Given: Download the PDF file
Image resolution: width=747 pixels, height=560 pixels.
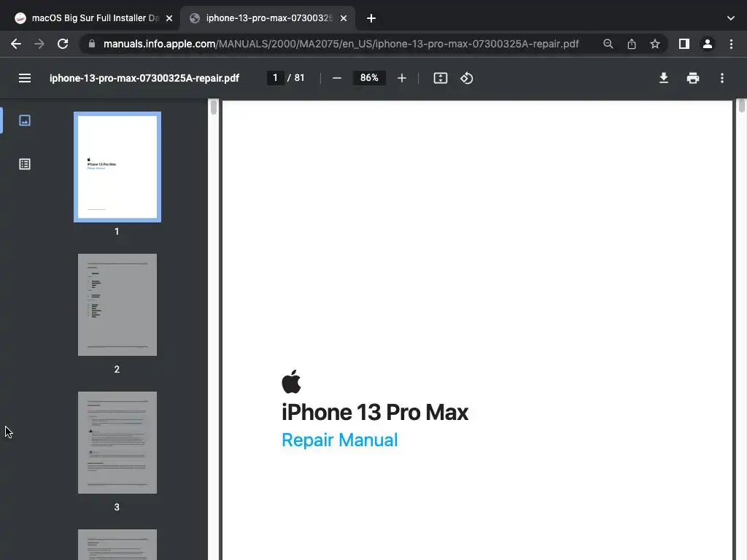Looking at the screenshot, I should [x=664, y=78].
